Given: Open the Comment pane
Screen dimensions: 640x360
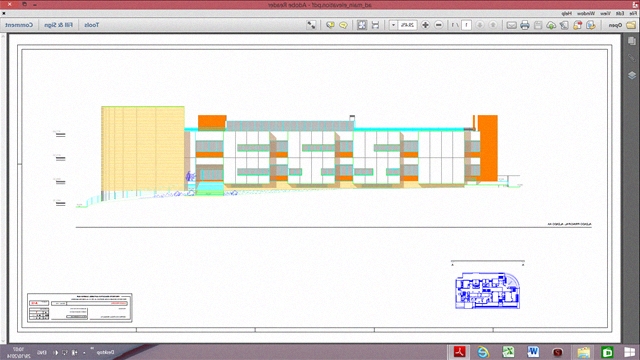Looking at the screenshot, I should [x=19, y=25].
